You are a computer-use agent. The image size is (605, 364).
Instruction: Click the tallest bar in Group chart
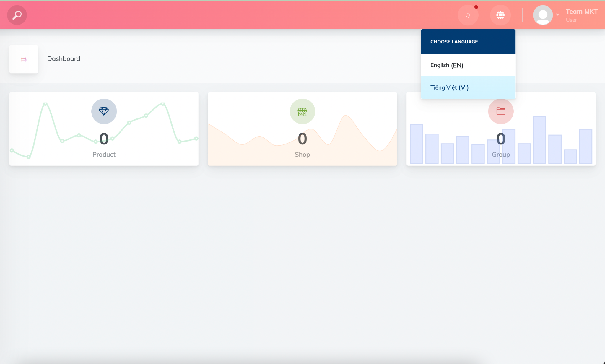[x=539, y=140]
